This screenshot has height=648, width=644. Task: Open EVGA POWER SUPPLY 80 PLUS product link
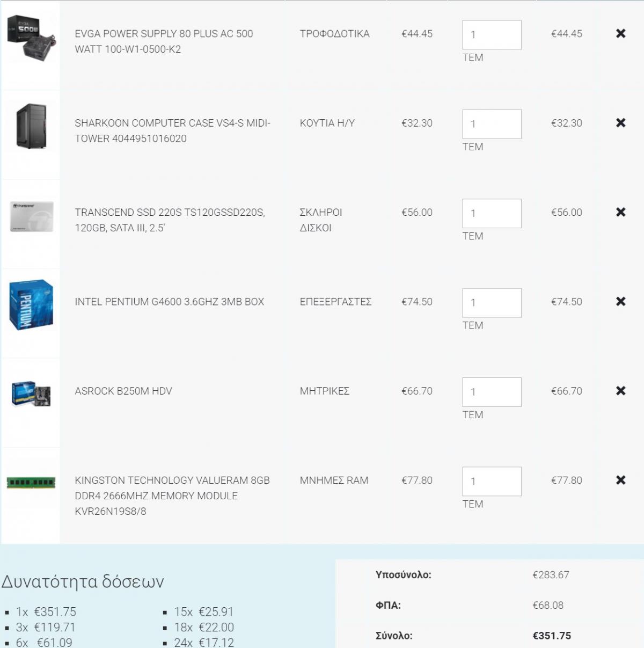point(164,41)
